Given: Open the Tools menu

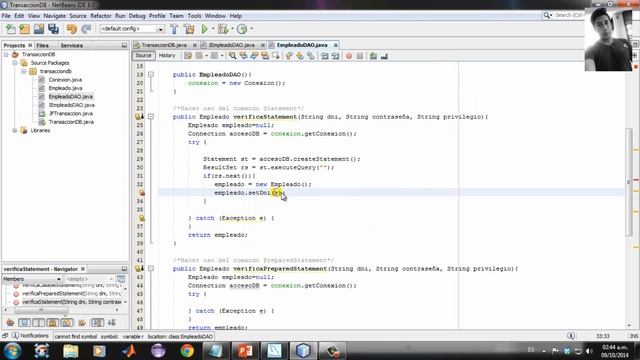Looking at the screenshot, I should coord(194,16).
